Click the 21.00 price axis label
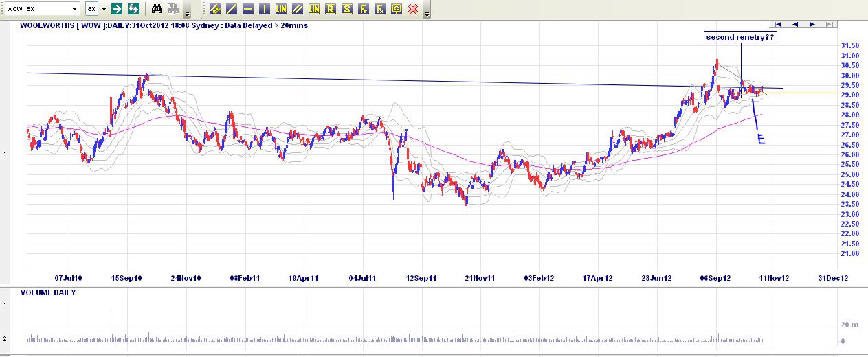Image resolution: width=868 pixels, height=357 pixels. point(850,253)
